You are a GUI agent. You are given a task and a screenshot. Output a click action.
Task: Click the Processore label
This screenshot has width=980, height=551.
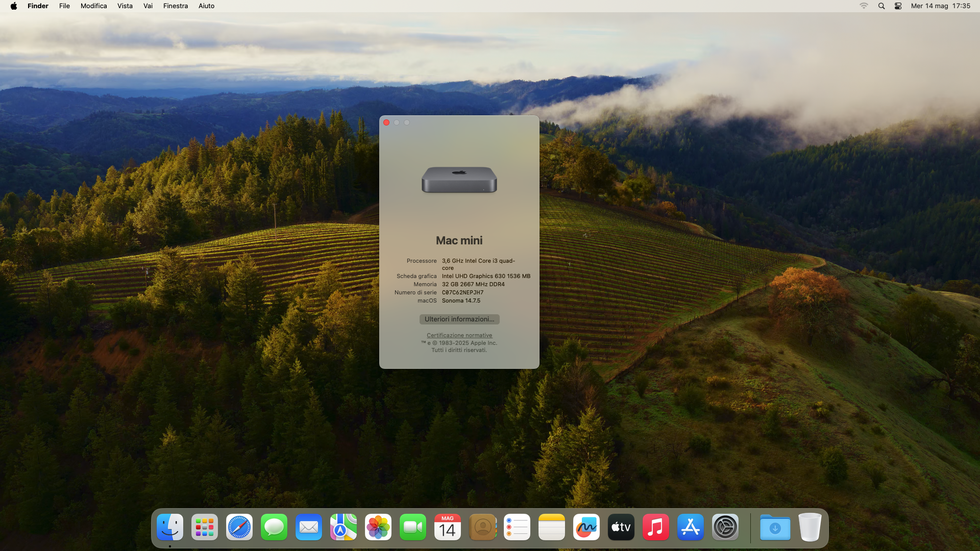tap(422, 261)
